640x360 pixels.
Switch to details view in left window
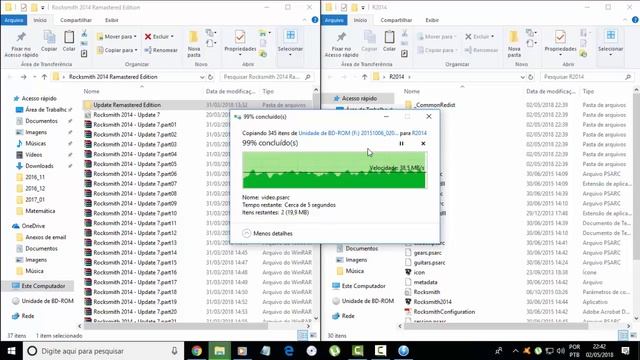tap(302, 336)
